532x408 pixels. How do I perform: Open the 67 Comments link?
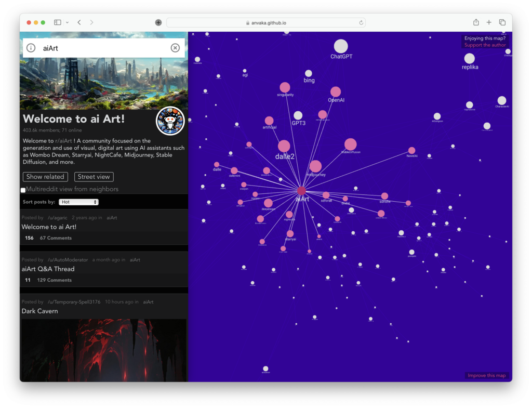[56, 238]
